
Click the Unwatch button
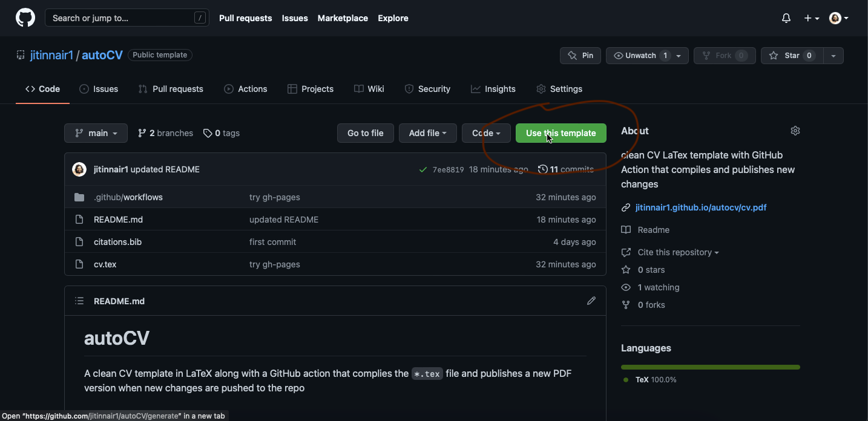click(x=641, y=56)
